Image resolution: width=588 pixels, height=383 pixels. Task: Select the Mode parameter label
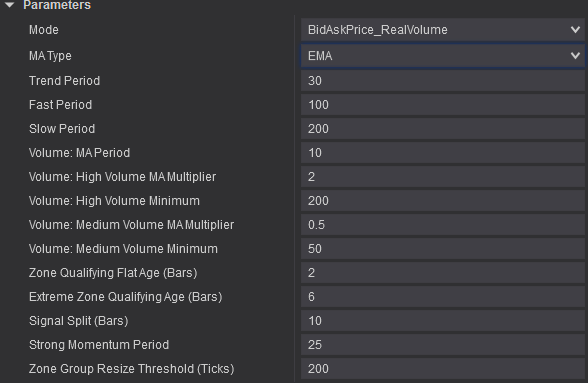tap(44, 30)
